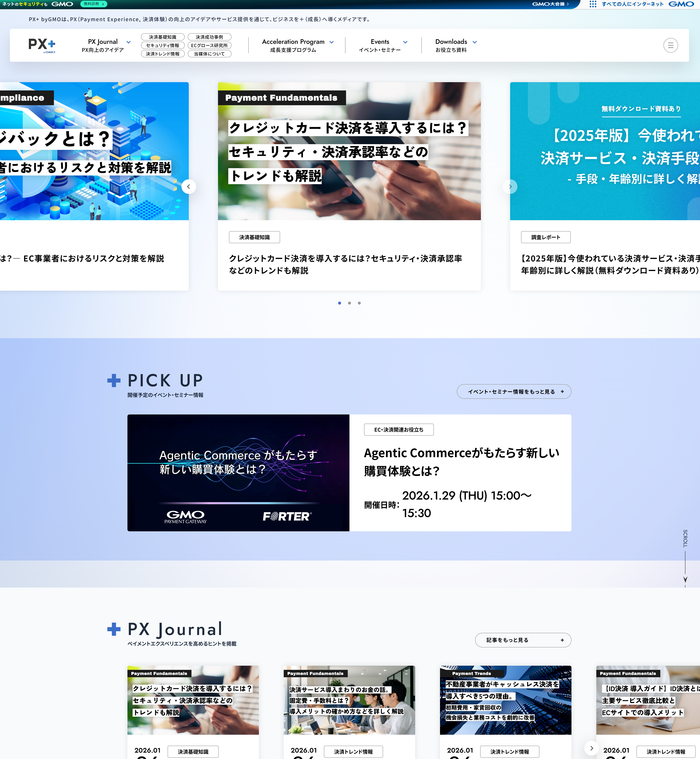Open the GMO apps grid icon top right
Screen dimensions: 700x759
(x=593, y=4)
